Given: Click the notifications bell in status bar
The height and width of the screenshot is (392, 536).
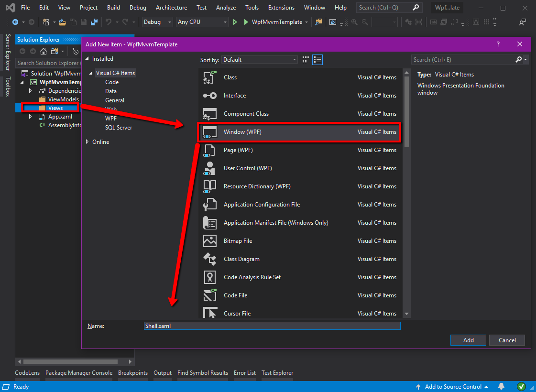Looking at the screenshot, I should 502,387.
